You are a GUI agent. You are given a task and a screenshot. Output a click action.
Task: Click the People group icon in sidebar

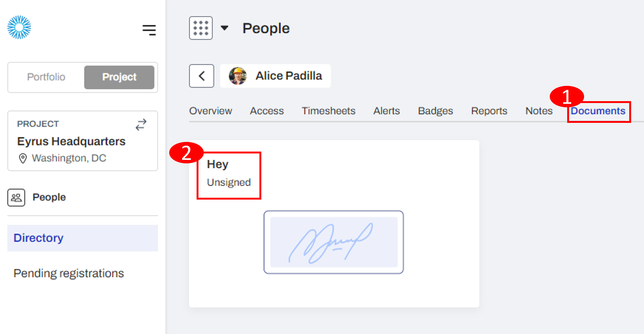(x=16, y=197)
